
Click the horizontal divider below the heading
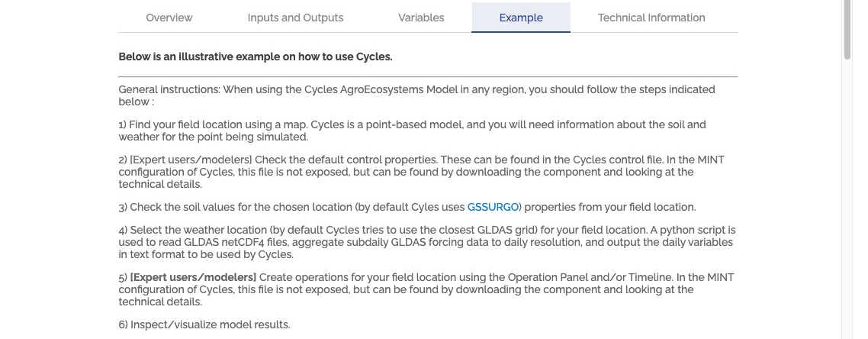point(428,76)
